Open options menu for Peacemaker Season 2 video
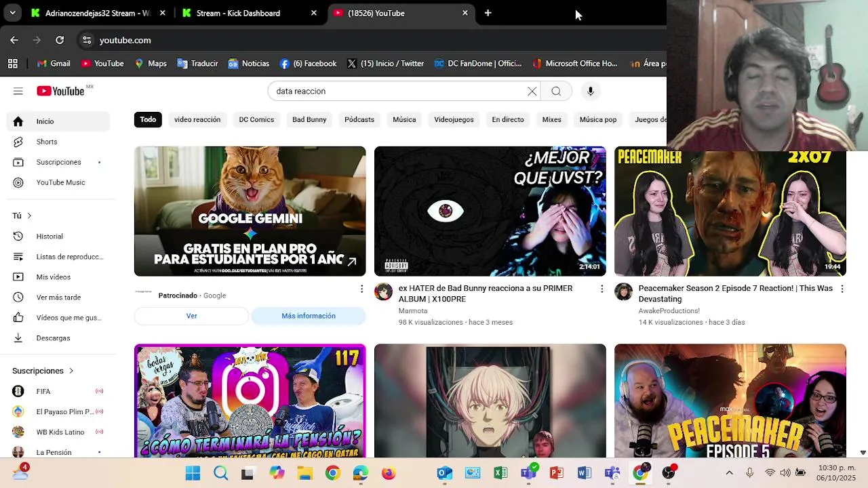The width and height of the screenshot is (868, 488). coord(842,289)
